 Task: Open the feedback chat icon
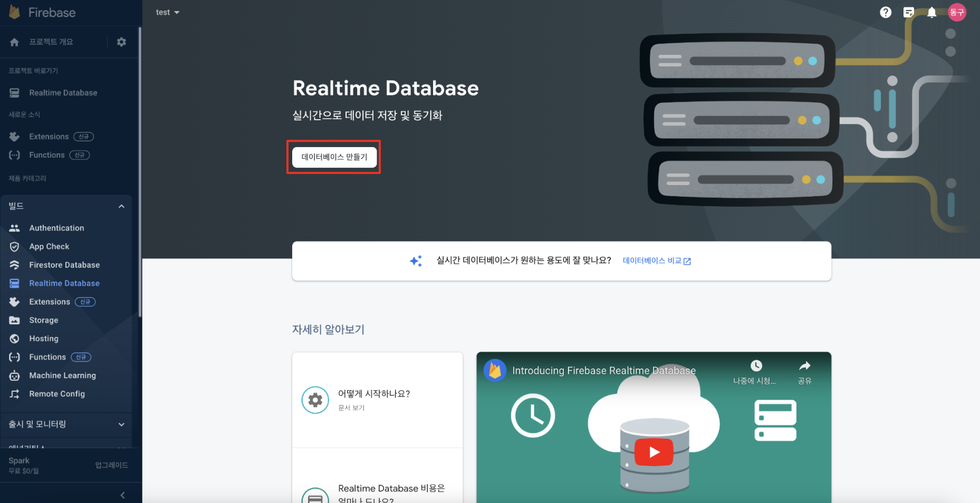(908, 12)
